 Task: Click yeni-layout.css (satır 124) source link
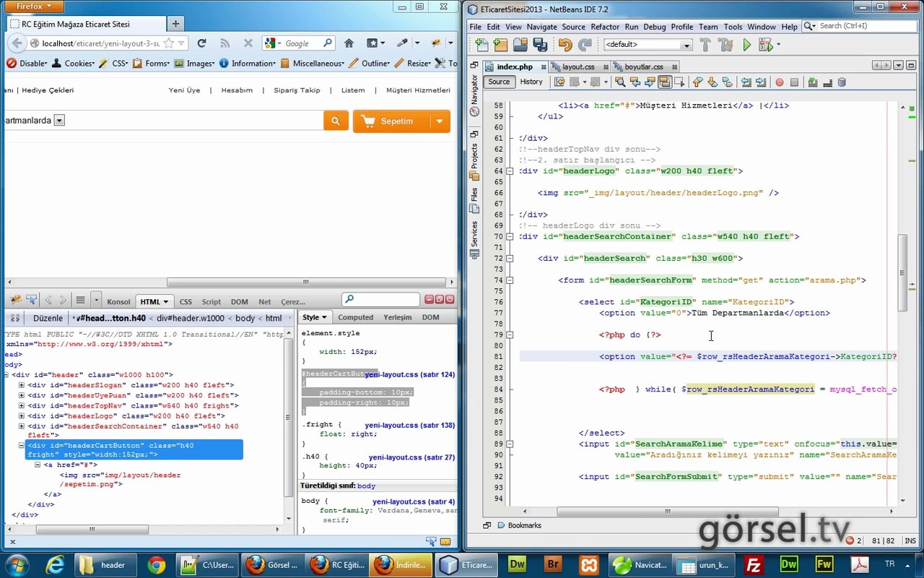[409, 374]
